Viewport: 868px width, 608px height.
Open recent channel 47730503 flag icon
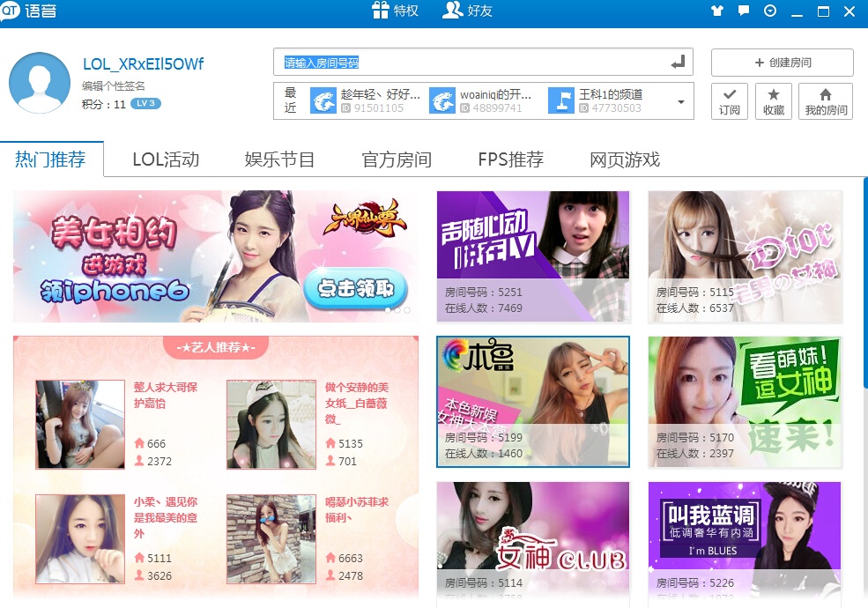561,100
